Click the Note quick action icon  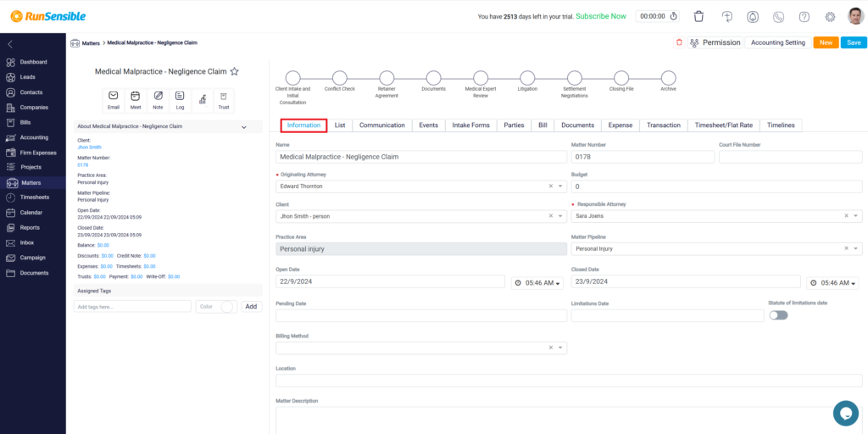pos(158,100)
